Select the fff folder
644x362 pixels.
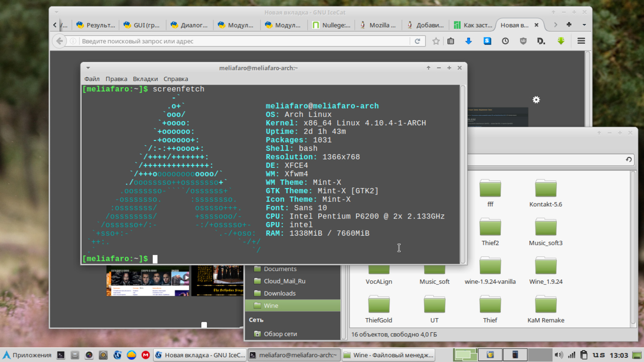coord(490,193)
